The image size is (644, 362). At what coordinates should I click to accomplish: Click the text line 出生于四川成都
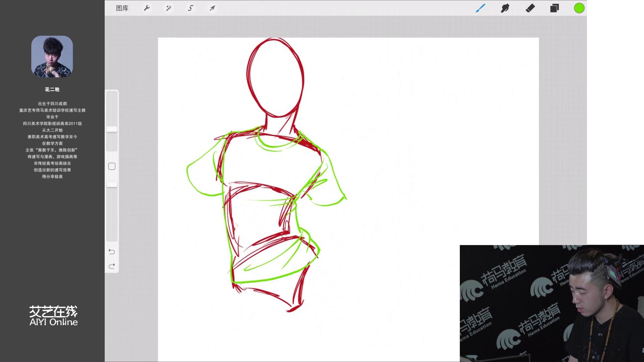[52, 104]
